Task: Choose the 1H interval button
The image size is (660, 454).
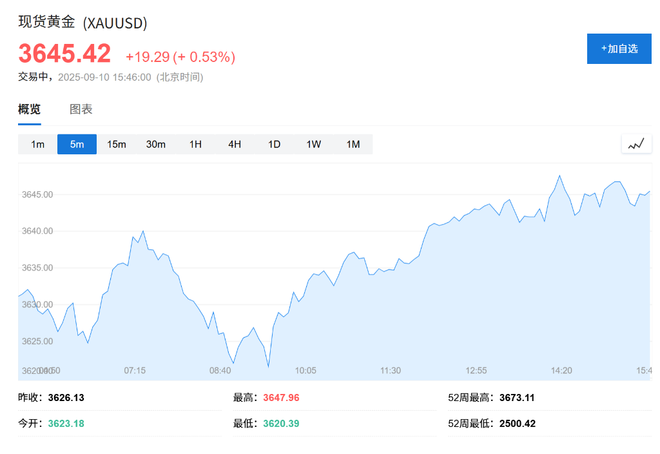Action: (195, 145)
